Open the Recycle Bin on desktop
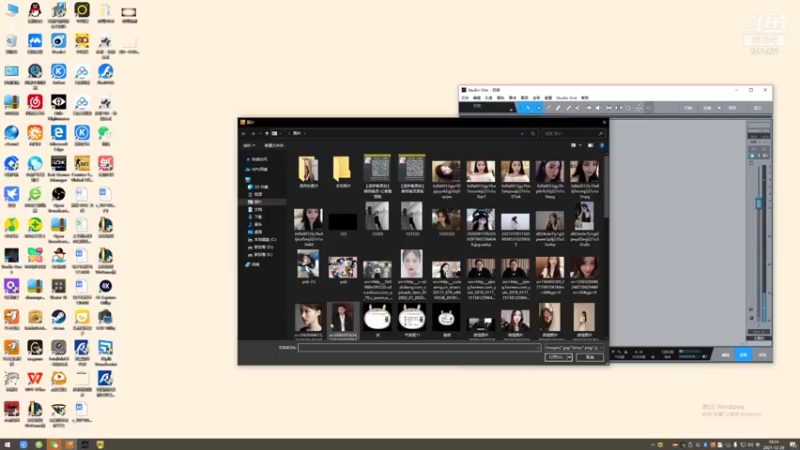Image resolution: width=800 pixels, height=450 pixels. pos(11,44)
